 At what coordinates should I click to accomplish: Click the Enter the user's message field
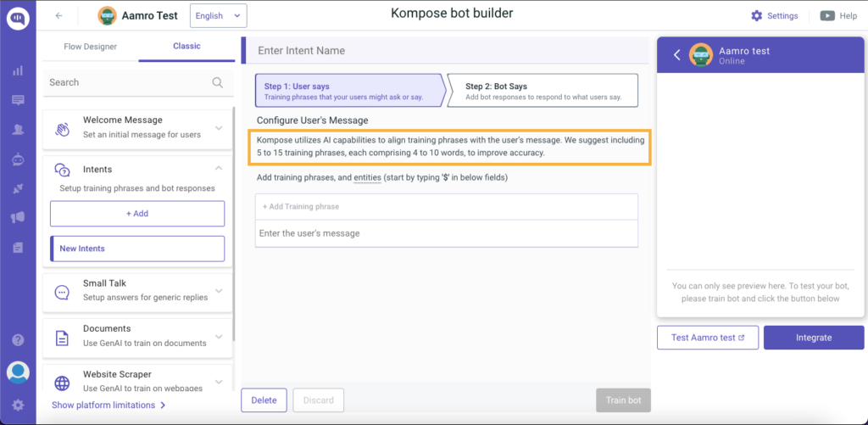(446, 233)
